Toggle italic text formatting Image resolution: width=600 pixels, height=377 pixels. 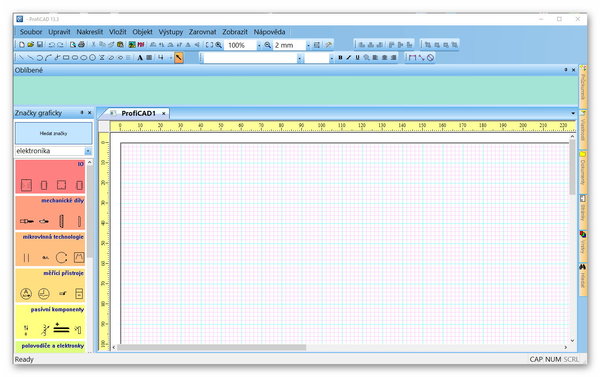(x=349, y=58)
